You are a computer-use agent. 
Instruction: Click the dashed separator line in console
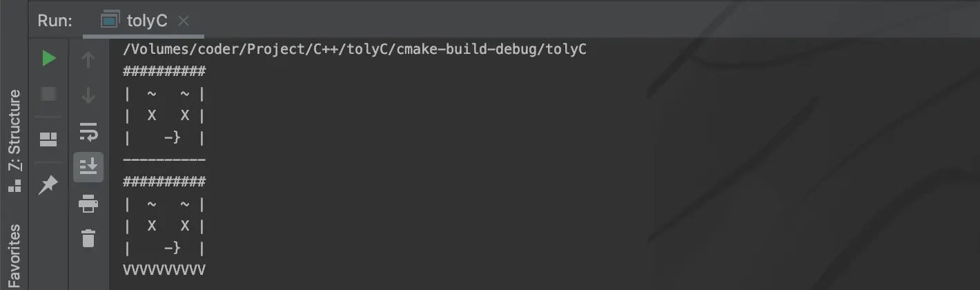[x=164, y=160]
